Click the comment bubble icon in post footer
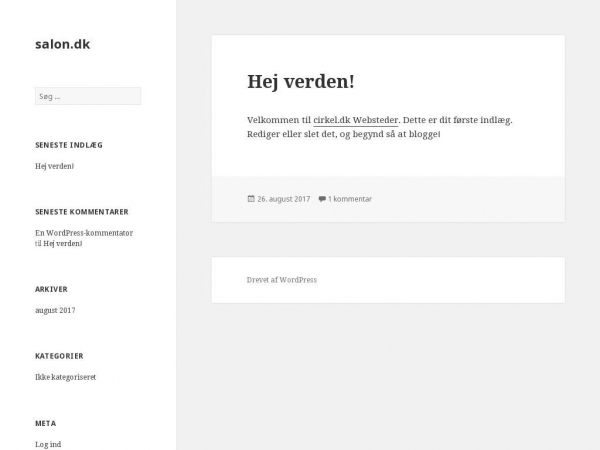Image resolution: width=600 pixels, height=450 pixels. (322, 199)
